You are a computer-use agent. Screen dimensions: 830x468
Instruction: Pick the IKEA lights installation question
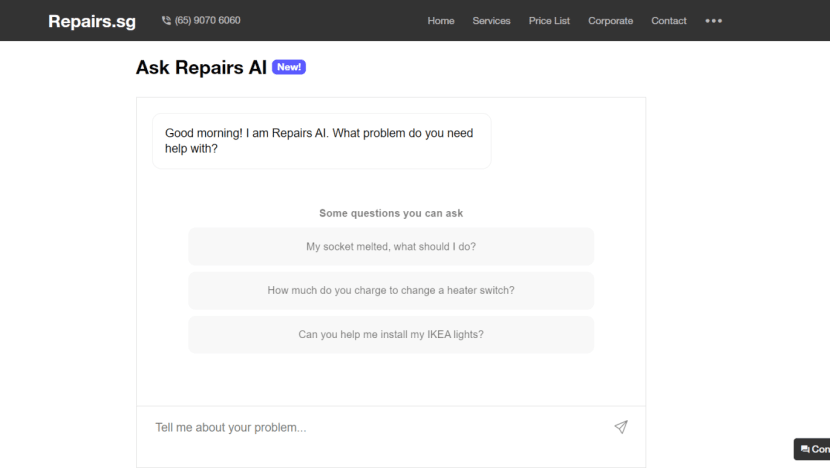click(391, 335)
